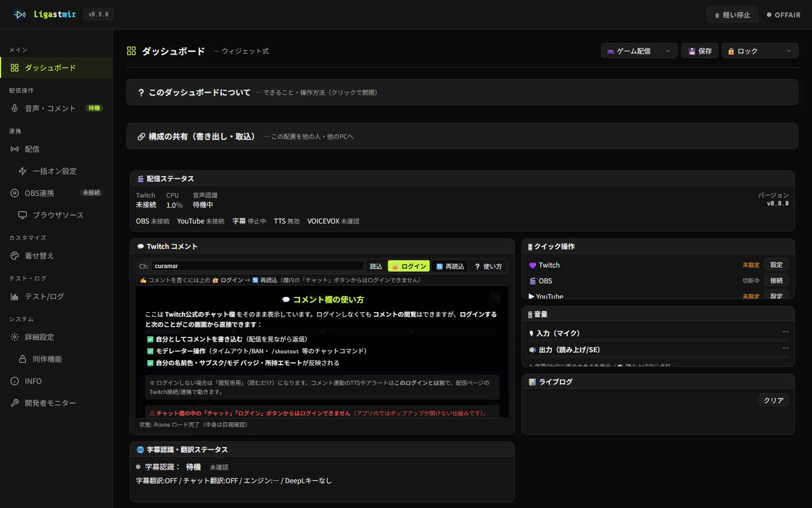Click the Twitch 未接続 status in 配信ステータス
This screenshot has height=508, width=812.
point(146,200)
